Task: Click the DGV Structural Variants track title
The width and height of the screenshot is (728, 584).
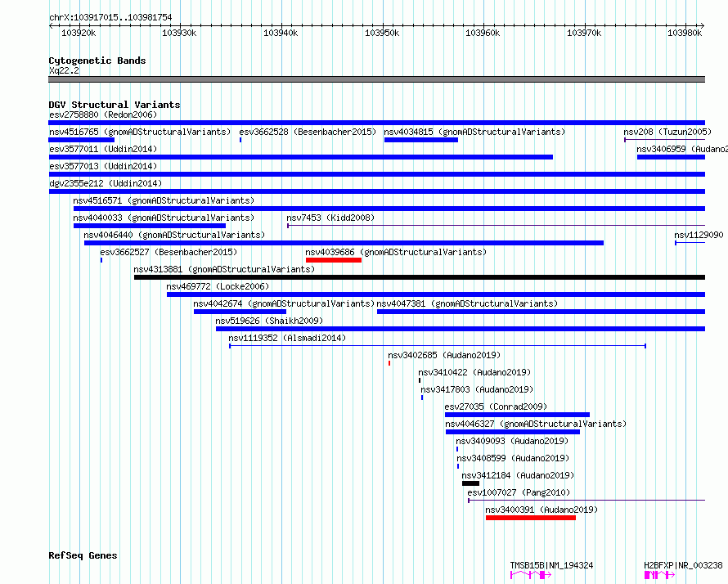Action: click(x=115, y=105)
